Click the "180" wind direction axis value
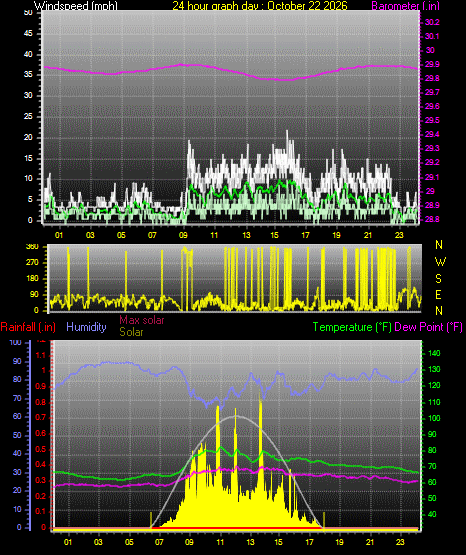Image resolution: width=466 pixels, height=555 pixels. [x=32, y=279]
